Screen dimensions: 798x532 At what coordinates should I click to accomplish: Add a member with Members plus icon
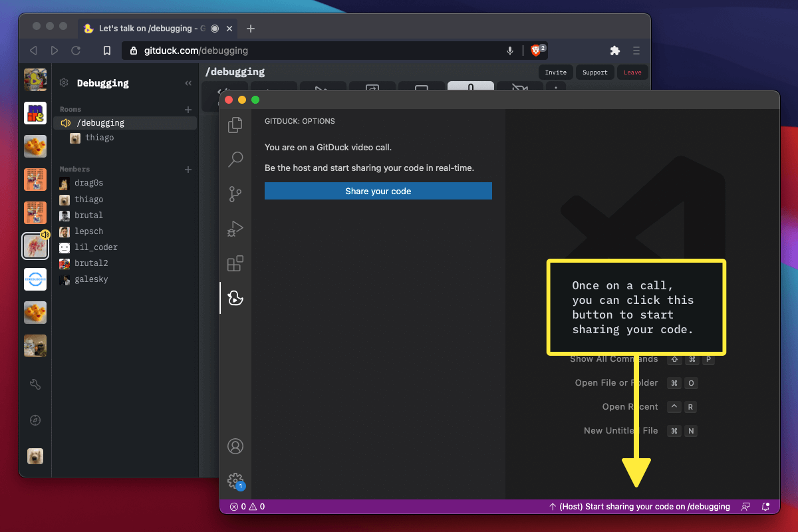[x=188, y=170]
